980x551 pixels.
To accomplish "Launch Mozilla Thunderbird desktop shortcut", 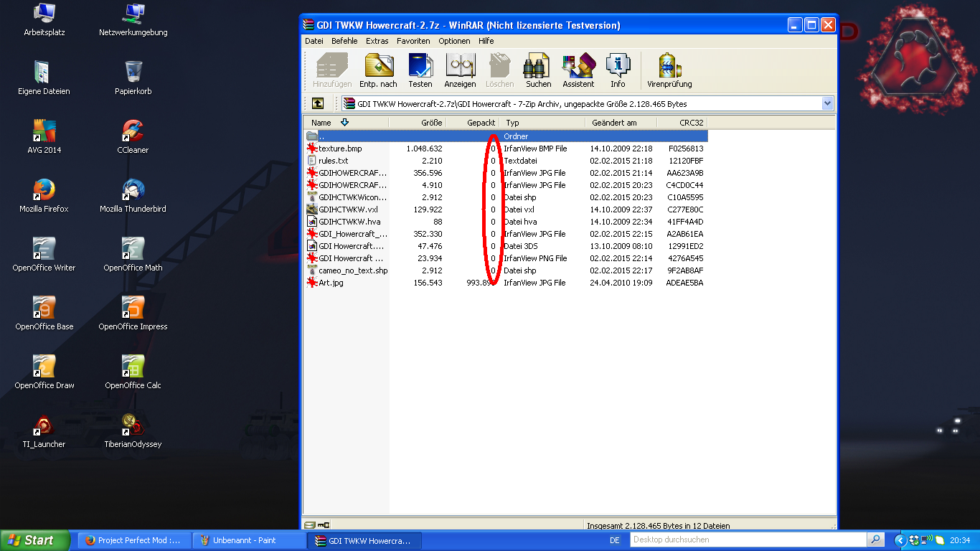I will 133,196.
